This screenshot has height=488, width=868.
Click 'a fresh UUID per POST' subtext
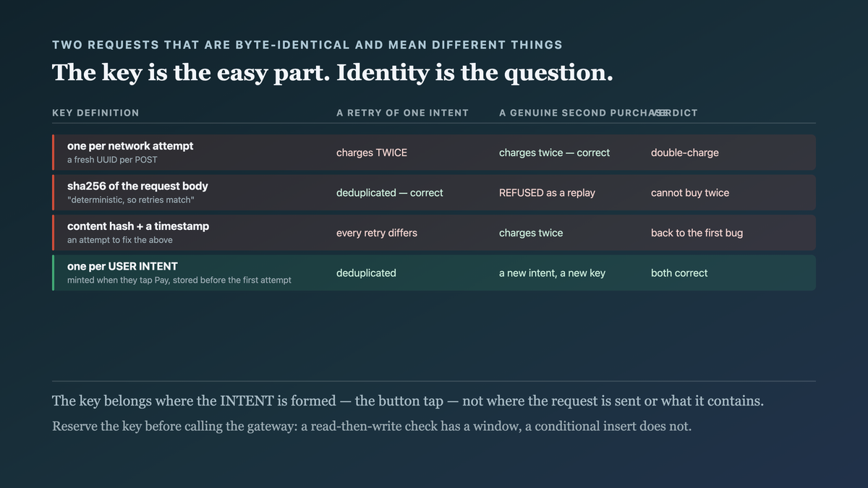(112, 160)
